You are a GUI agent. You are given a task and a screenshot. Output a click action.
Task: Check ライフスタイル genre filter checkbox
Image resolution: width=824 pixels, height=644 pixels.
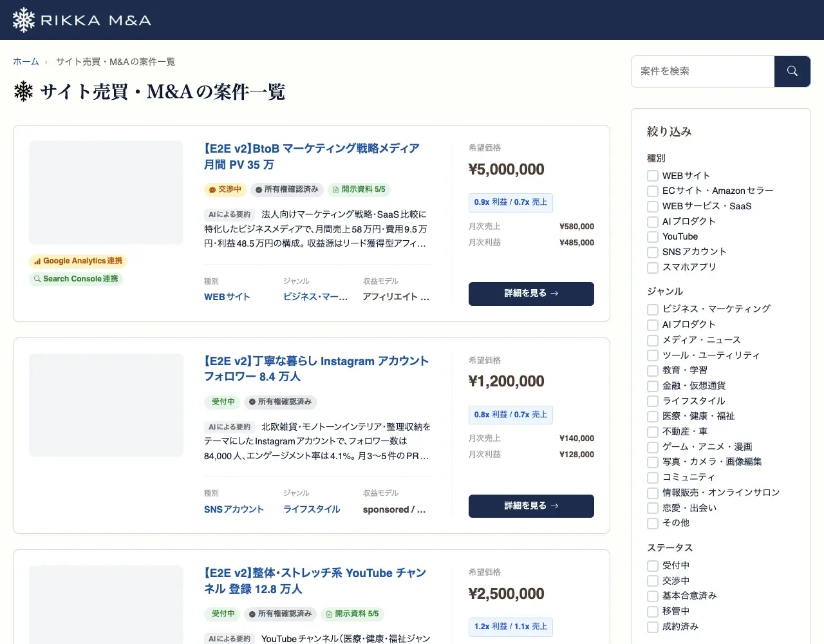tap(653, 401)
